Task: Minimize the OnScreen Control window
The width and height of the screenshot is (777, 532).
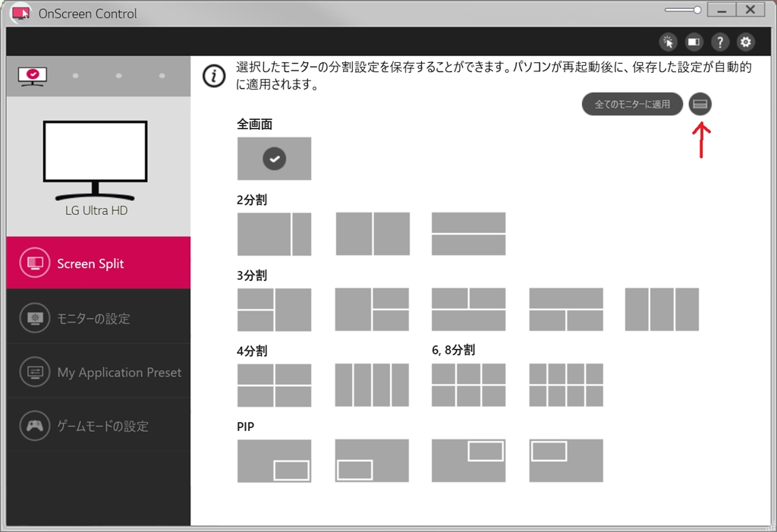Action: [722, 11]
